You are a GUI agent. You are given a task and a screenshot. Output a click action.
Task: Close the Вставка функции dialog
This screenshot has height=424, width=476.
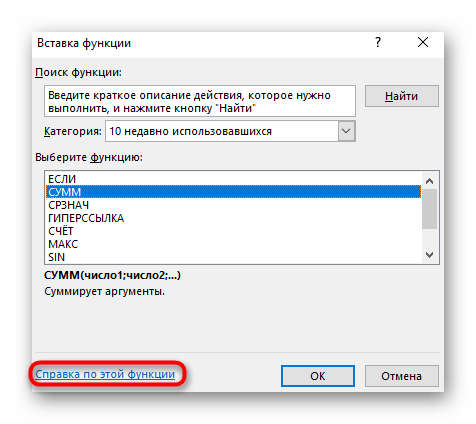[x=423, y=42]
